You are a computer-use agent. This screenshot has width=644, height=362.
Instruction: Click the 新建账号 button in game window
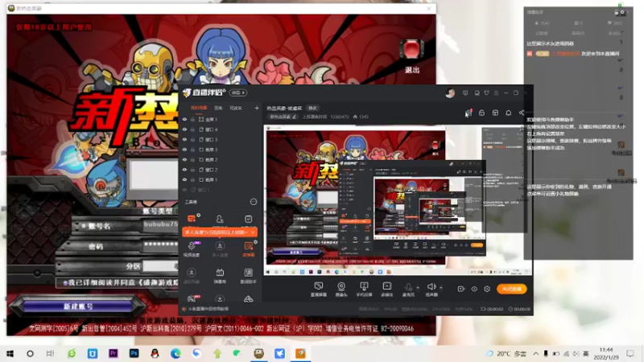tap(78, 306)
